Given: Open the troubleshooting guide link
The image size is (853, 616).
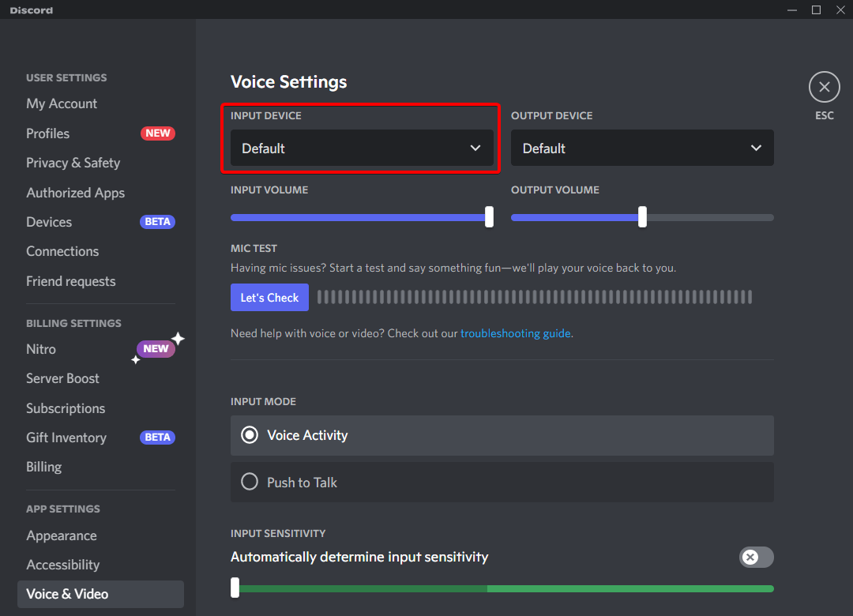Looking at the screenshot, I should (515, 333).
